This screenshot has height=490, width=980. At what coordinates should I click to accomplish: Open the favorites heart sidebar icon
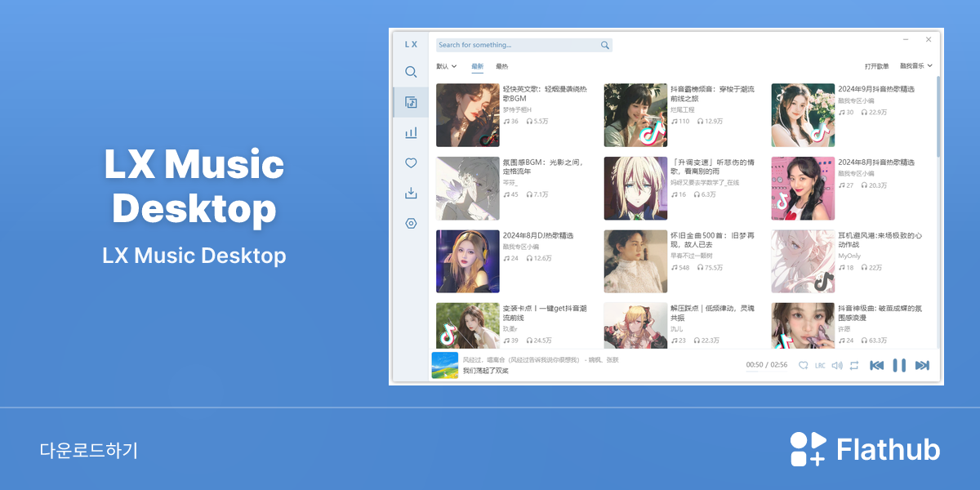coord(411,163)
